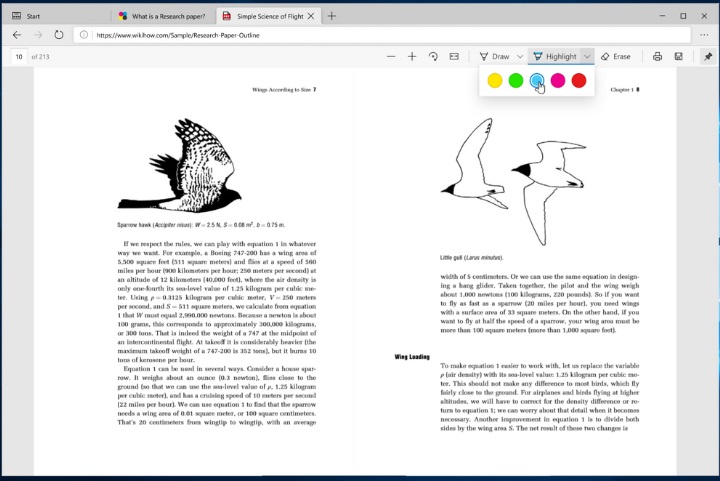This screenshot has width=720, height=481.
Task: Toggle fit to page width
Action: pyautogui.click(x=454, y=56)
